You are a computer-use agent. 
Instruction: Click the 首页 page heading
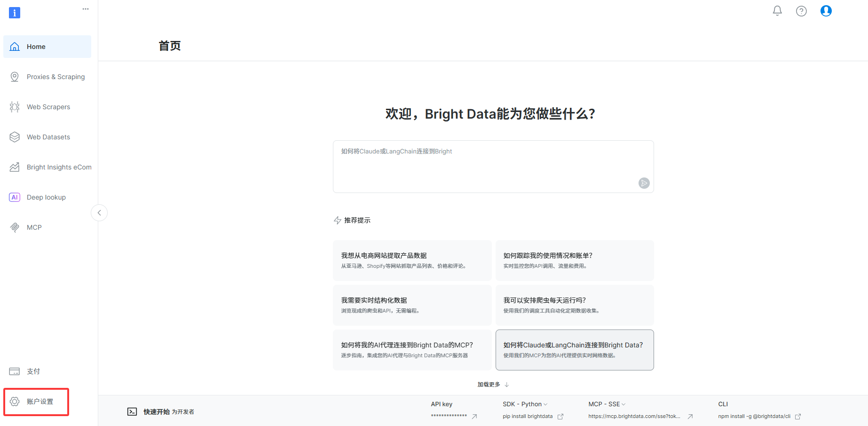tap(170, 46)
